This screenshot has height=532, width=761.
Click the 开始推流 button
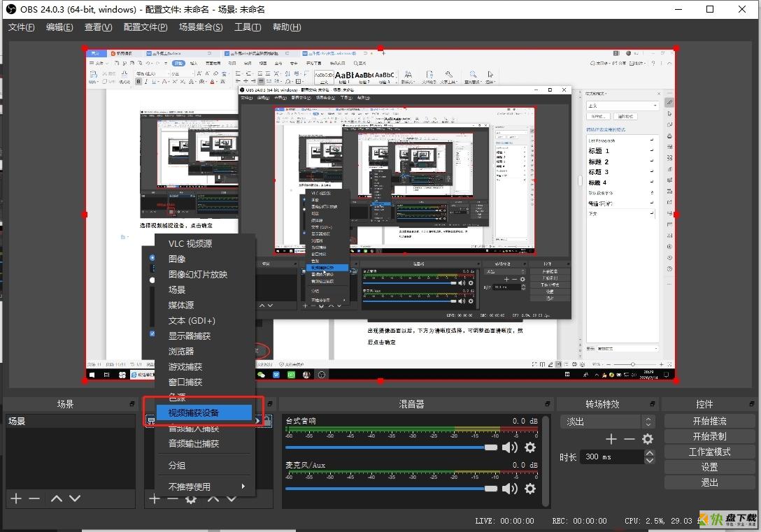click(x=709, y=421)
